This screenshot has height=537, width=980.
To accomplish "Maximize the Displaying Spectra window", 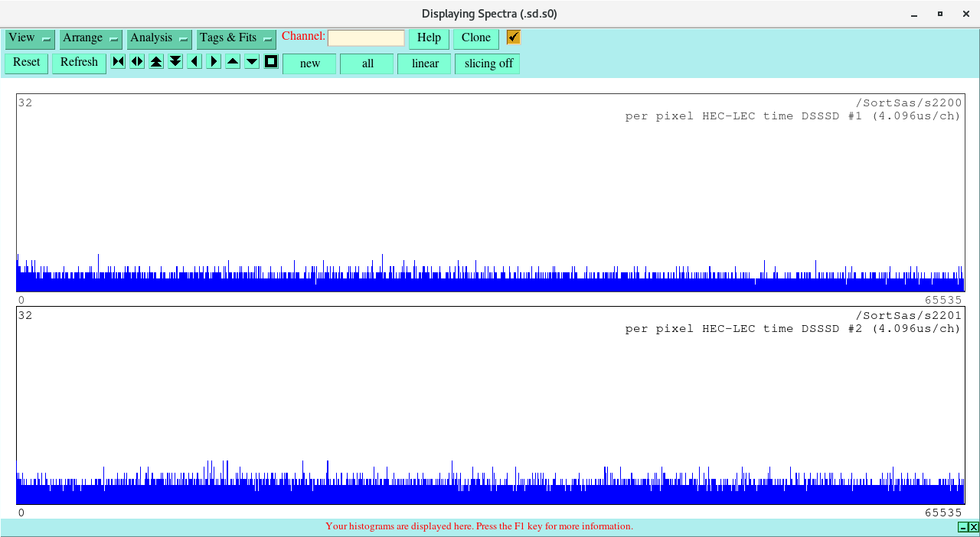I will tap(940, 14).
